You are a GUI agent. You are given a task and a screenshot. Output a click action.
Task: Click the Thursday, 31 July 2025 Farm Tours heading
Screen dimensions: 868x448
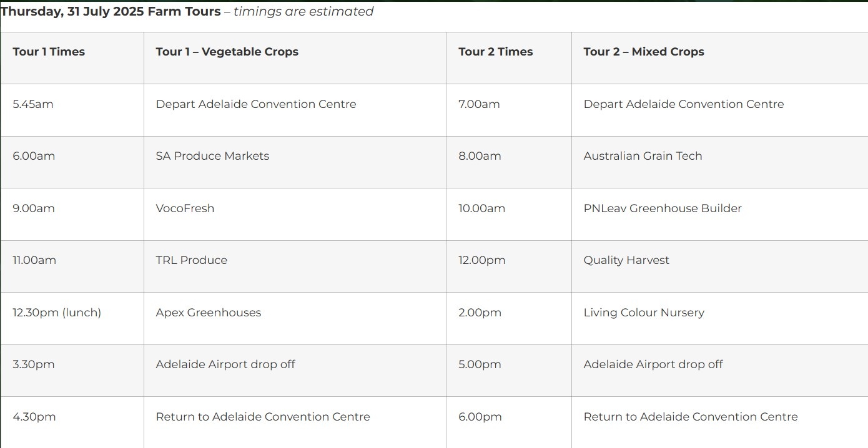pos(111,11)
